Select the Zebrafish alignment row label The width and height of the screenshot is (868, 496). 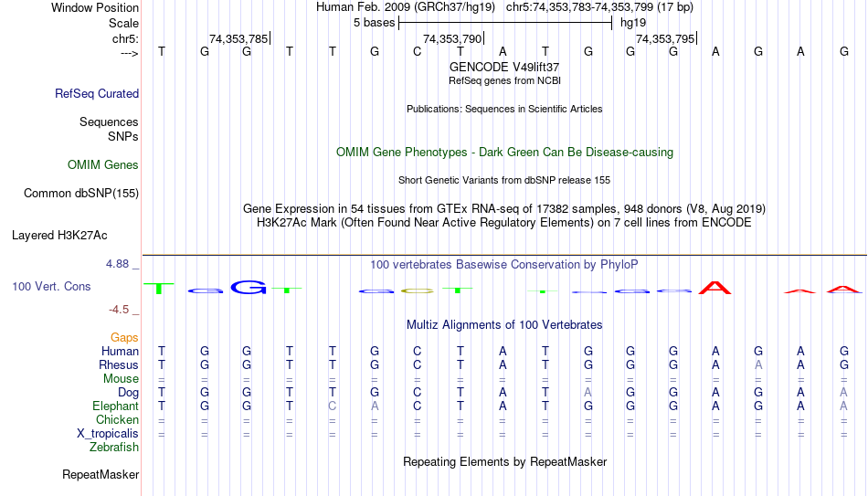pyautogui.click(x=114, y=447)
